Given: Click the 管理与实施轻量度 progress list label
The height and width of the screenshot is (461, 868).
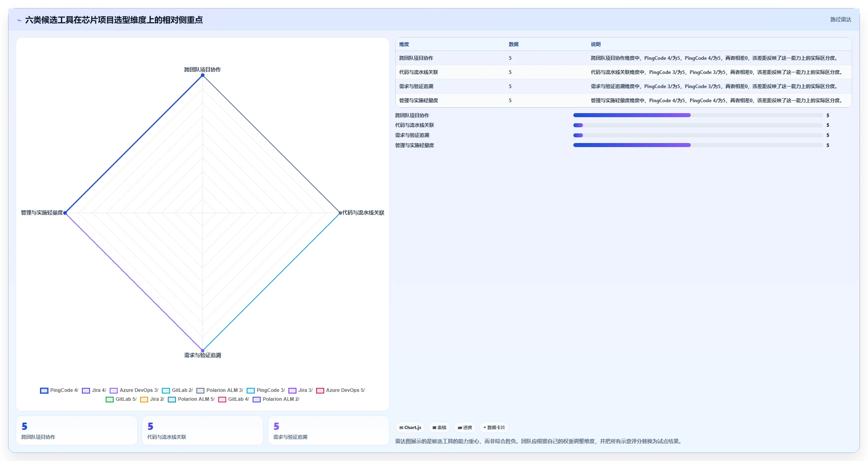Looking at the screenshot, I should (415, 145).
